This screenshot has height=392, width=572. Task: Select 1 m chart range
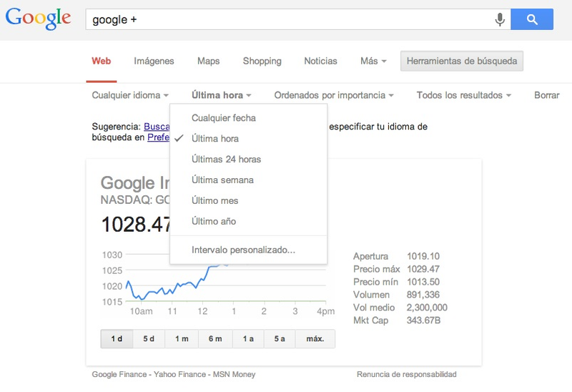[x=182, y=339]
